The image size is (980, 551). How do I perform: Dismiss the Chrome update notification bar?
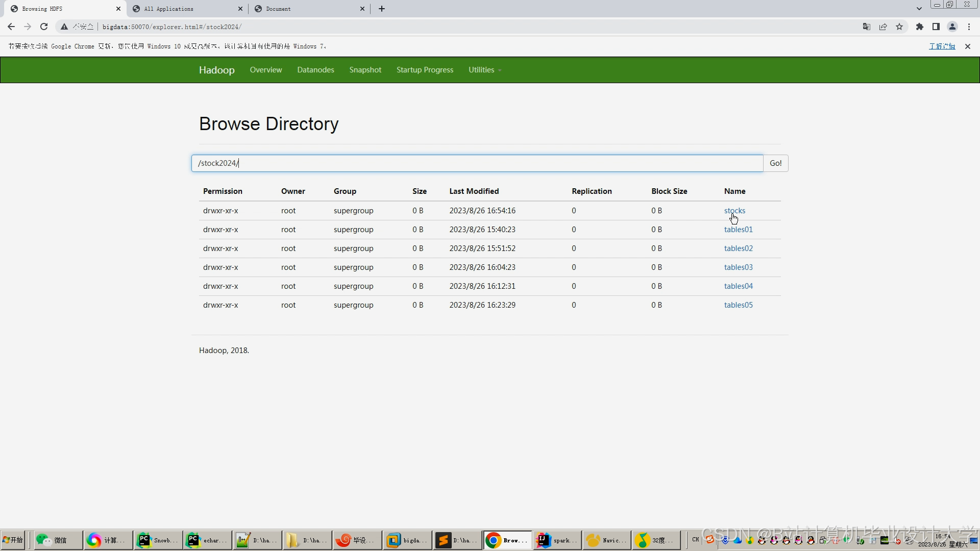(x=968, y=46)
